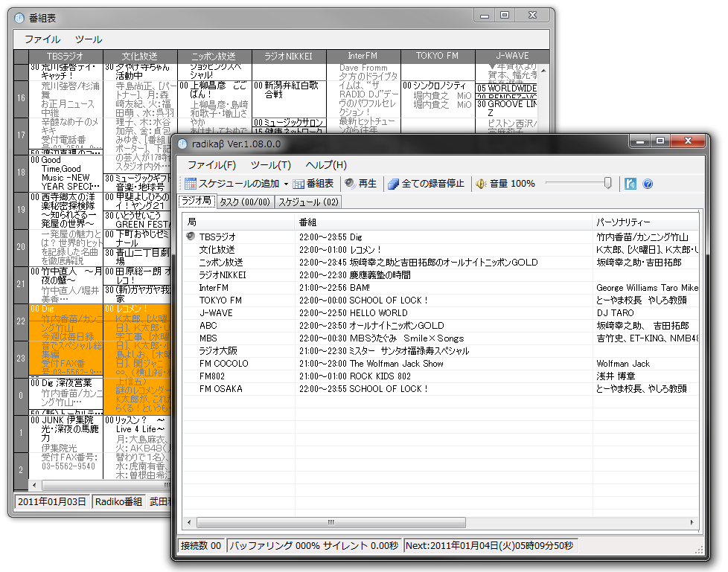Viewport: 728px width, 572px height.
Task: Select the FM COCOLO station row
Action: click(x=441, y=364)
